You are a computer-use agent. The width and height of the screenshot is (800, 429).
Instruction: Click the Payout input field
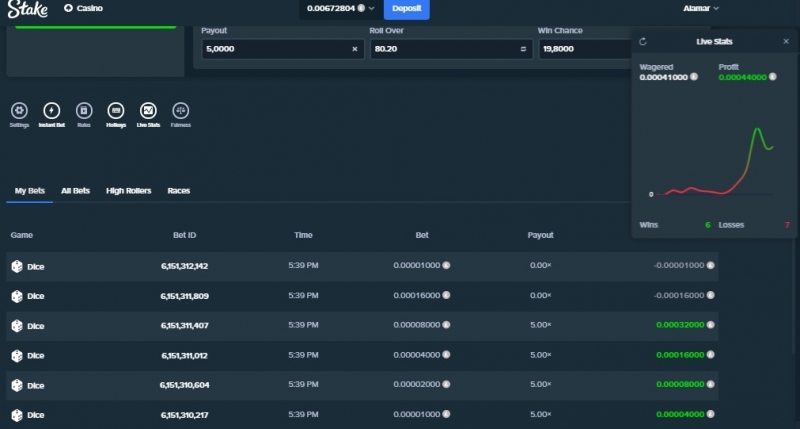pyautogui.click(x=283, y=49)
